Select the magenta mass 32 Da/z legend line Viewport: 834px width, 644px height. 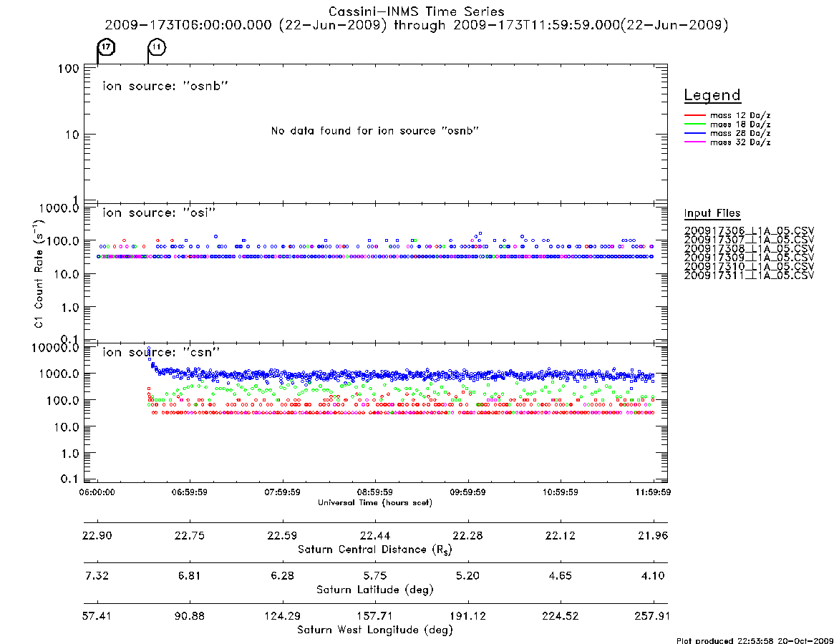pyautogui.click(x=694, y=142)
